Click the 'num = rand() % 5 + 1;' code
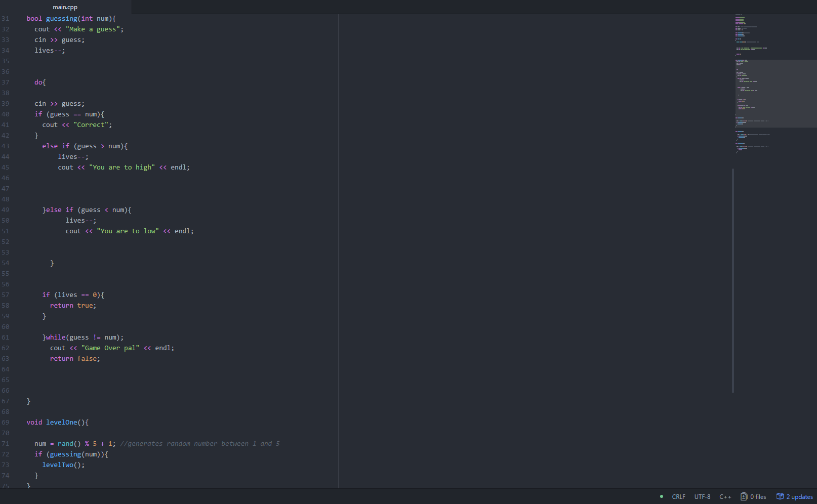 [x=75, y=444]
